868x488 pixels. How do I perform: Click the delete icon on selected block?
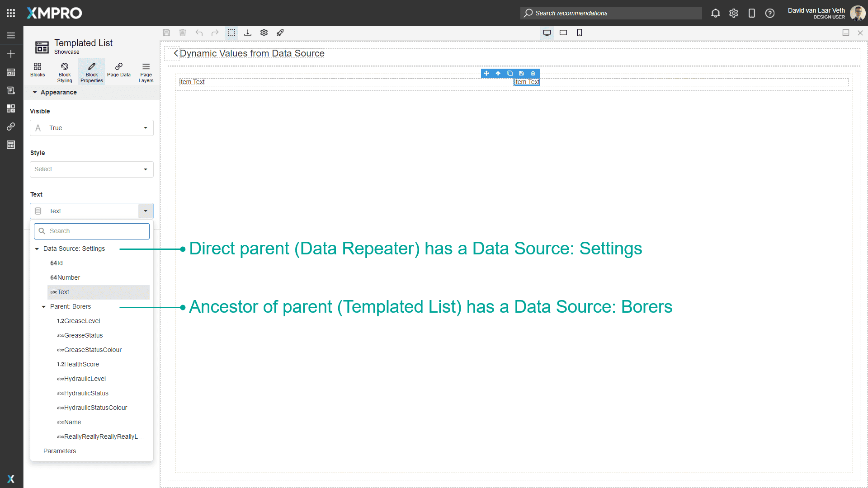coord(533,73)
